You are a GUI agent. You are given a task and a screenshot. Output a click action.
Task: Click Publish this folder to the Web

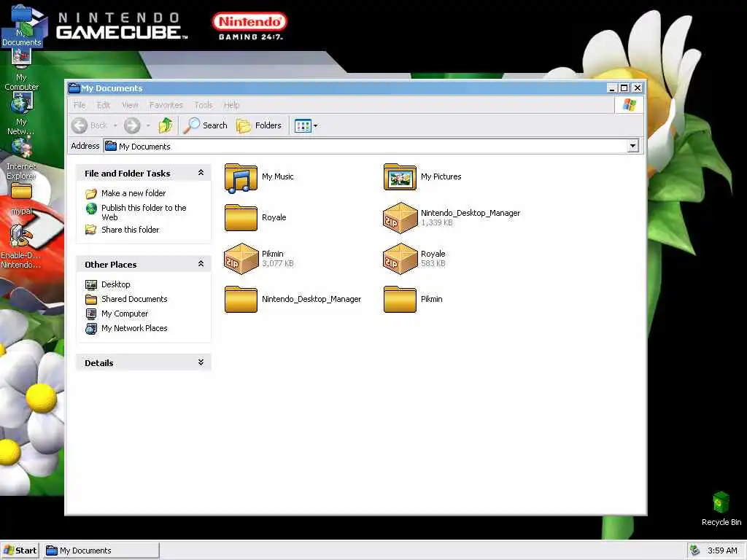click(144, 212)
